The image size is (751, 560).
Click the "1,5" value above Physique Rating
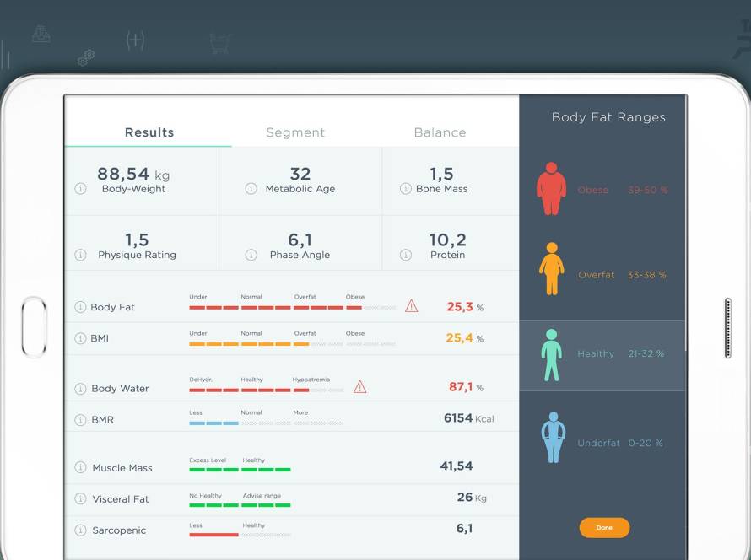tap(137, 240)
